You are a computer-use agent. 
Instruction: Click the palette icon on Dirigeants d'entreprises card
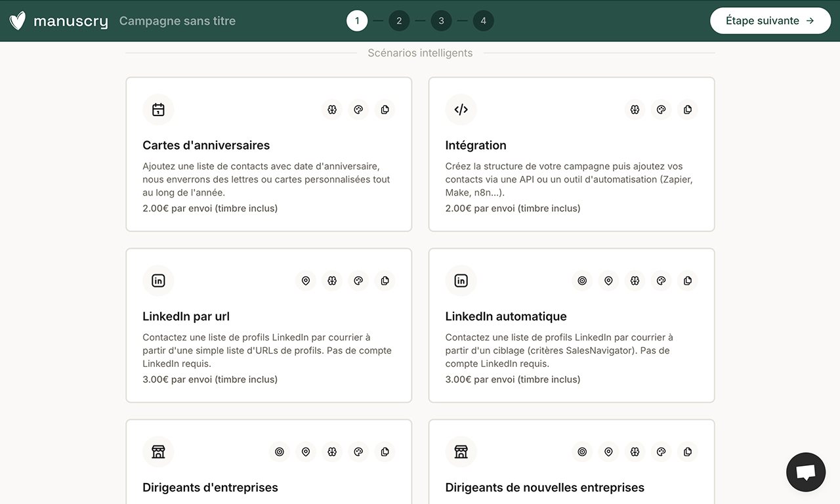pyautogui.click(x=358, y=451)
